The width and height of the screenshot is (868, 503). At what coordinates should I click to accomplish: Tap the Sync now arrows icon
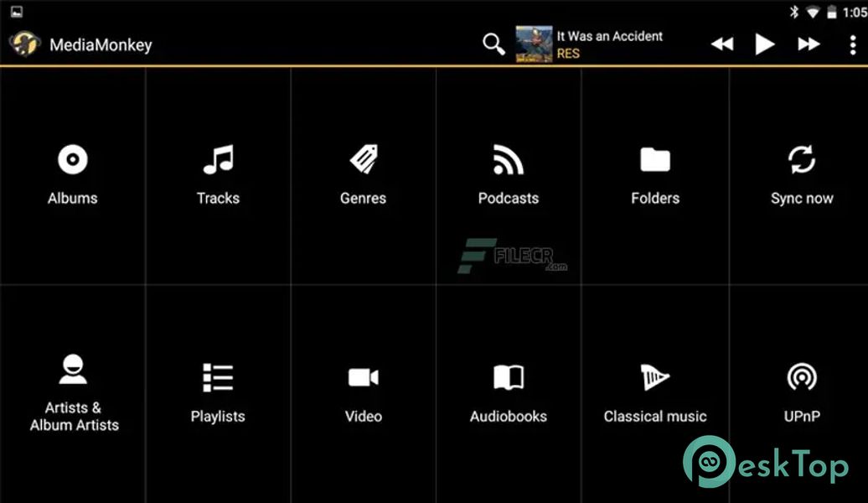(802, 159)
